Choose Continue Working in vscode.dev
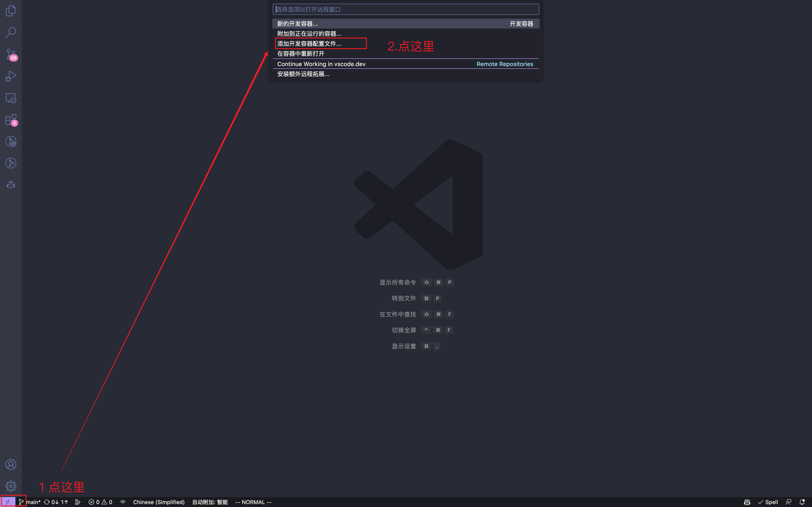This screenshot has height=507, width=812. tap(321, 64)
